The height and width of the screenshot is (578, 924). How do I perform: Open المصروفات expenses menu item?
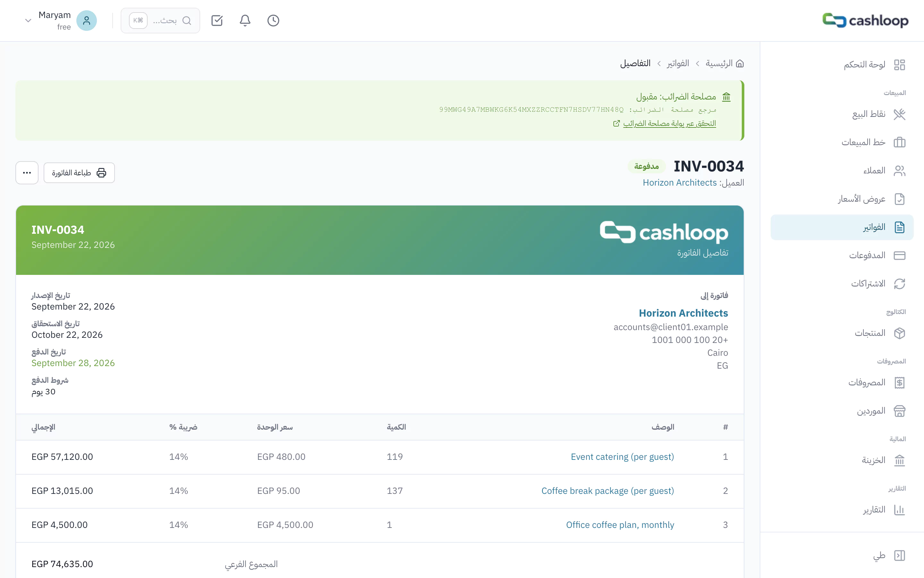coord(842,382)
